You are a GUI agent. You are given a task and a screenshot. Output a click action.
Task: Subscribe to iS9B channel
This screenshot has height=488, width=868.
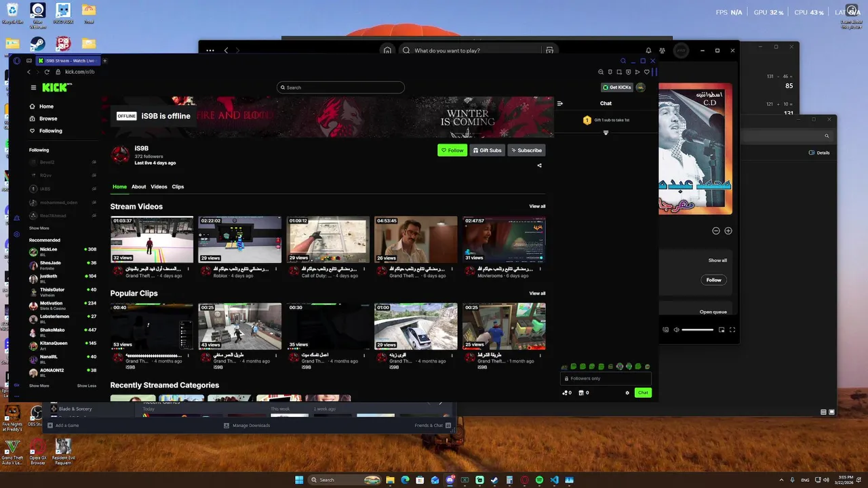527,150
